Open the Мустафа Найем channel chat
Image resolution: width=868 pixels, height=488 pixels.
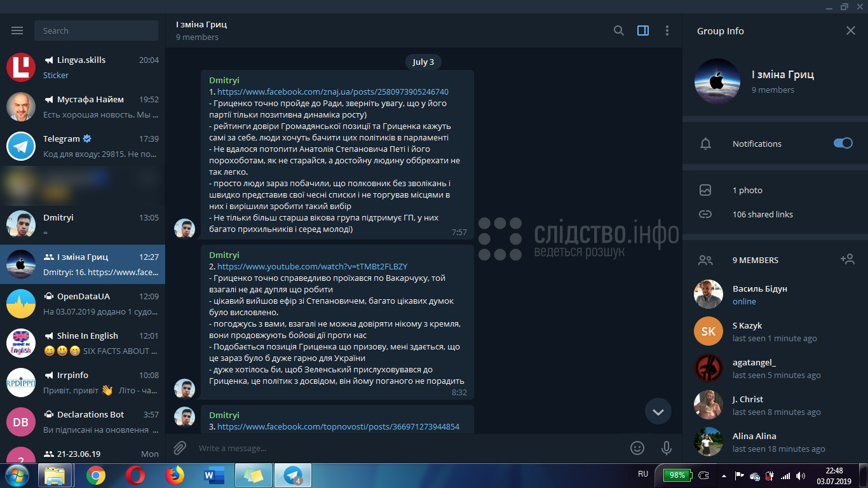point(83,107)
